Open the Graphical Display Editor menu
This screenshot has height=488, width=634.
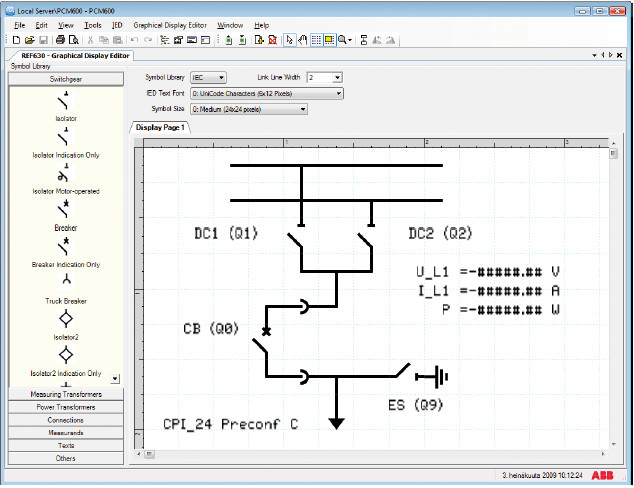click(x=170, y=25)
